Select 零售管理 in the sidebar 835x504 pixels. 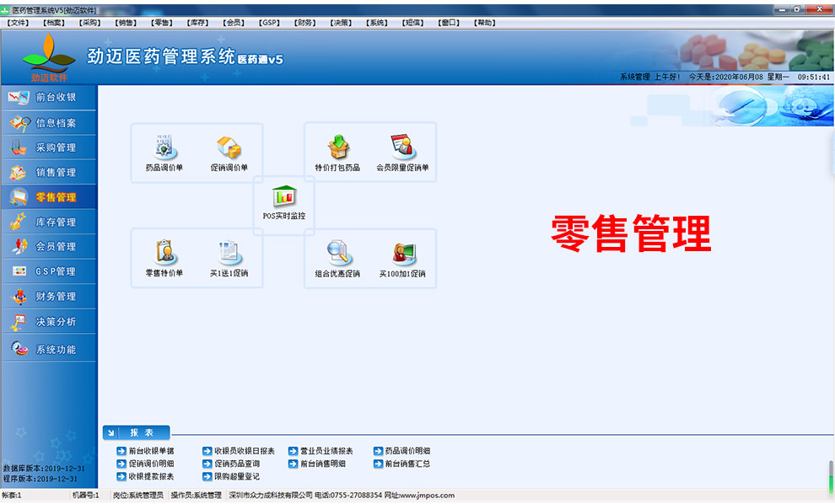point(49,197)
